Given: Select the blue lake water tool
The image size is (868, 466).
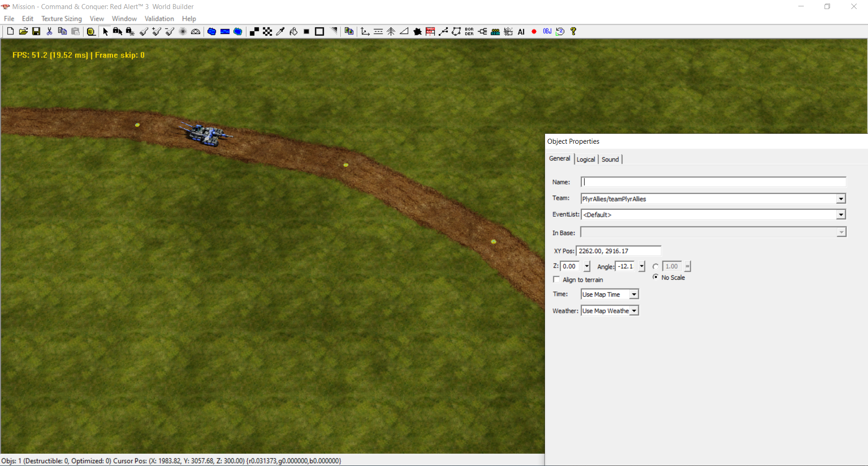Looking at the screenshot, I should point(212,31).
